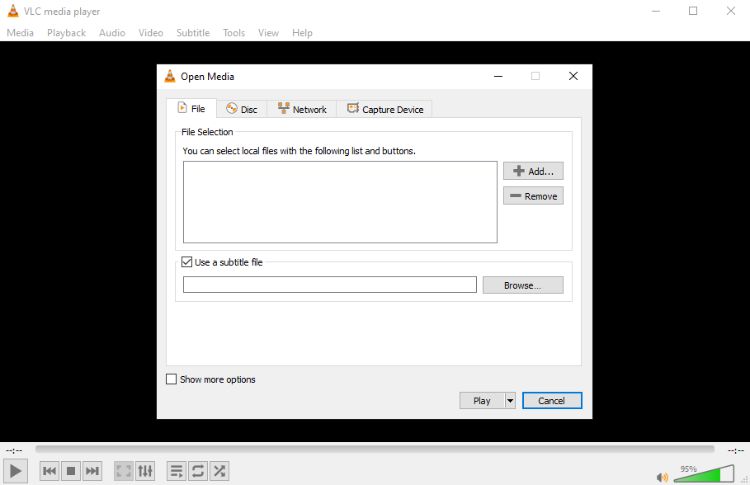Browse for a subtitle file
The width and height of the screenshot is (750, 485).
(x=523, y=285)
